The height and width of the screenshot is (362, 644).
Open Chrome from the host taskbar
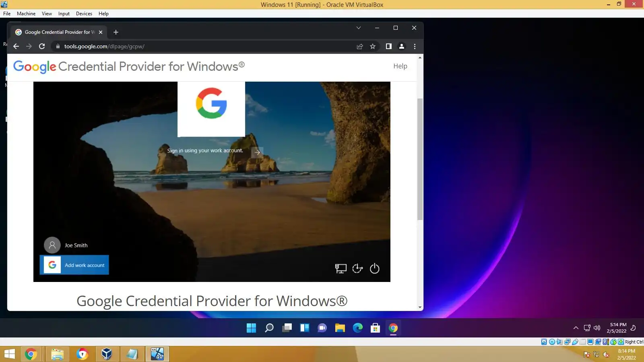click(31, 354)
